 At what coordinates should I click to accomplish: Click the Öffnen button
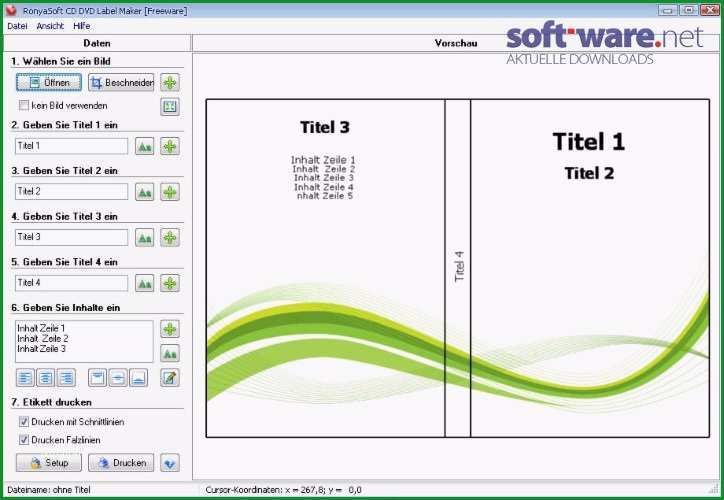49,83
